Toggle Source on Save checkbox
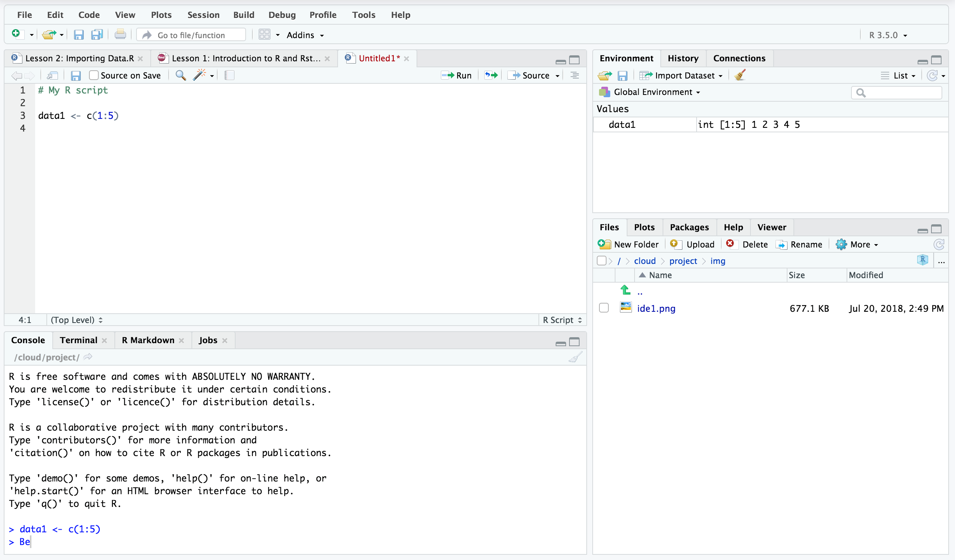This screenshot has height=560, width=955. pyautogui.click(x=93, y=76)
